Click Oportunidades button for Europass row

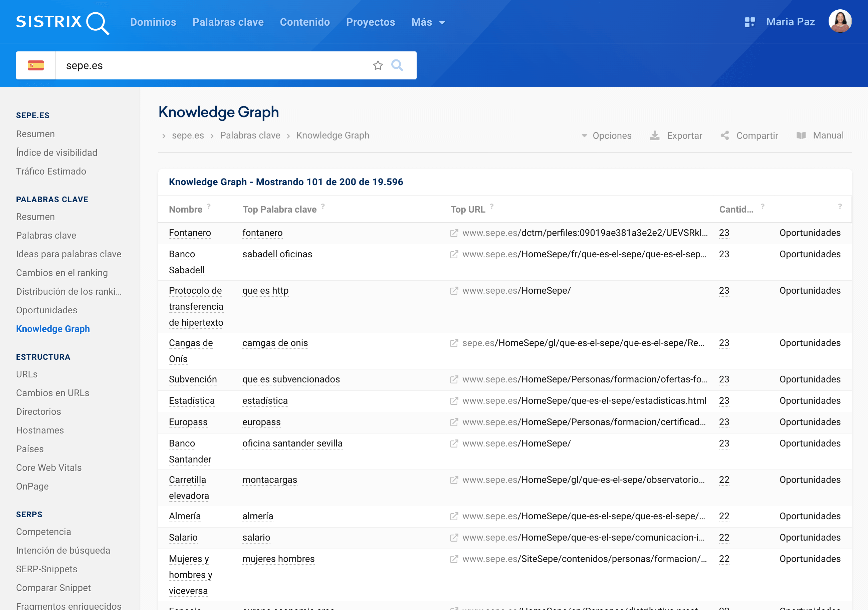810,422
